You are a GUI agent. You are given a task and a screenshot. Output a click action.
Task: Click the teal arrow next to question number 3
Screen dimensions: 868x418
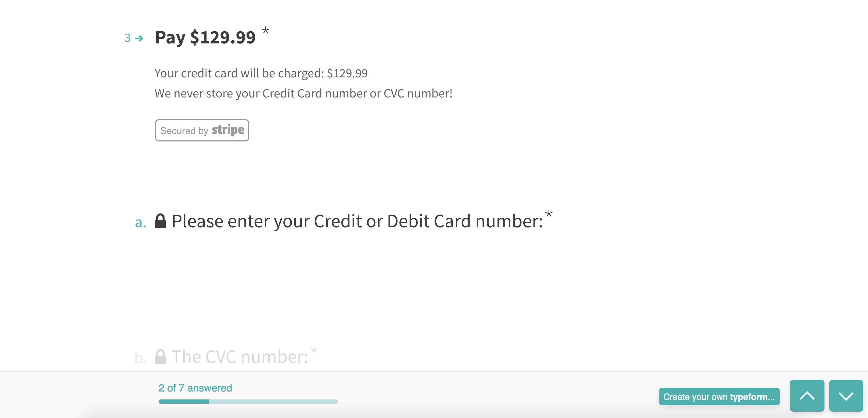[x=139, y=38]
